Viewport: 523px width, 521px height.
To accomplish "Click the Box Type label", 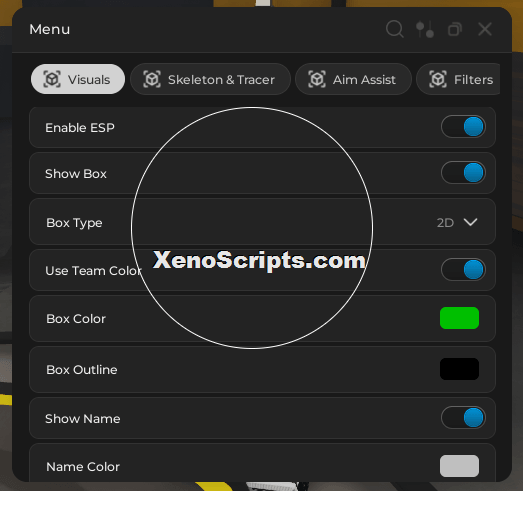I will pyautogui.click(x=74, y=223).
